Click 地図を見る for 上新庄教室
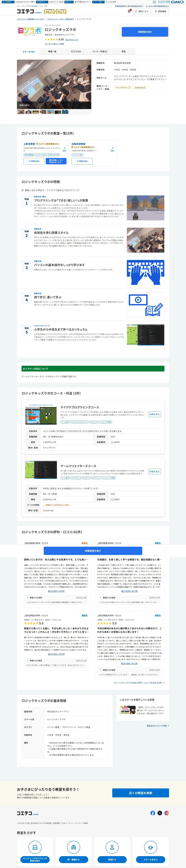 pyautogui.click(x=34, y=161)
